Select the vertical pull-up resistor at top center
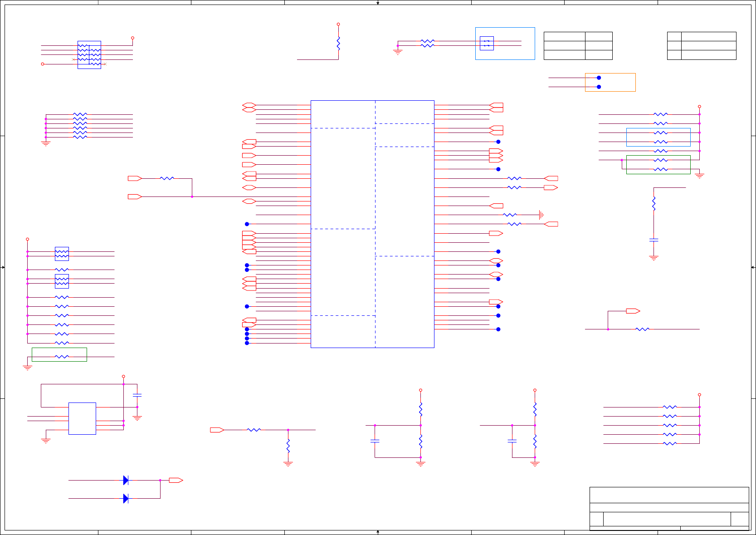The image size is (756, 535). [338, 43]
